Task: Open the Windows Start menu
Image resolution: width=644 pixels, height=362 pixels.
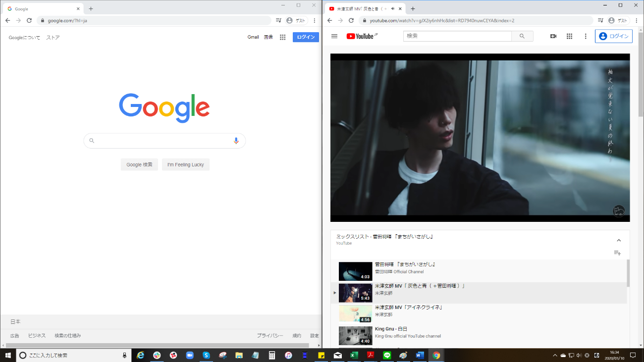Action: 8,355
